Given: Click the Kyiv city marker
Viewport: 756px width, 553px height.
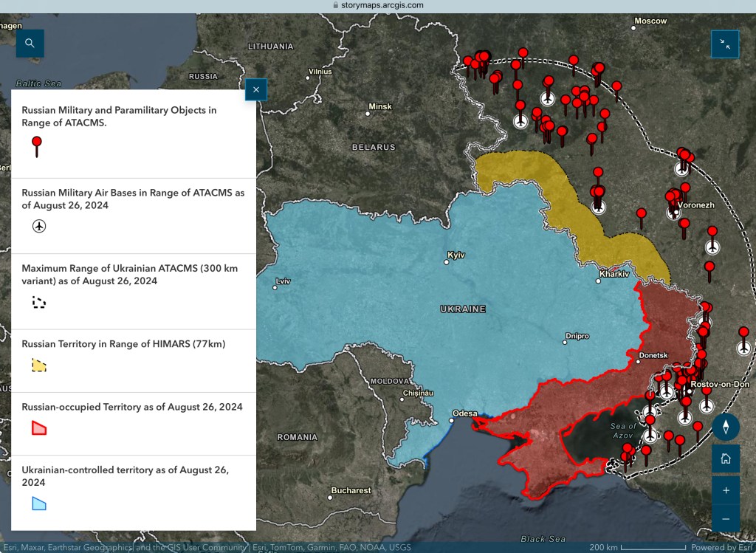Looking at the screenshot, I should 445,261.
